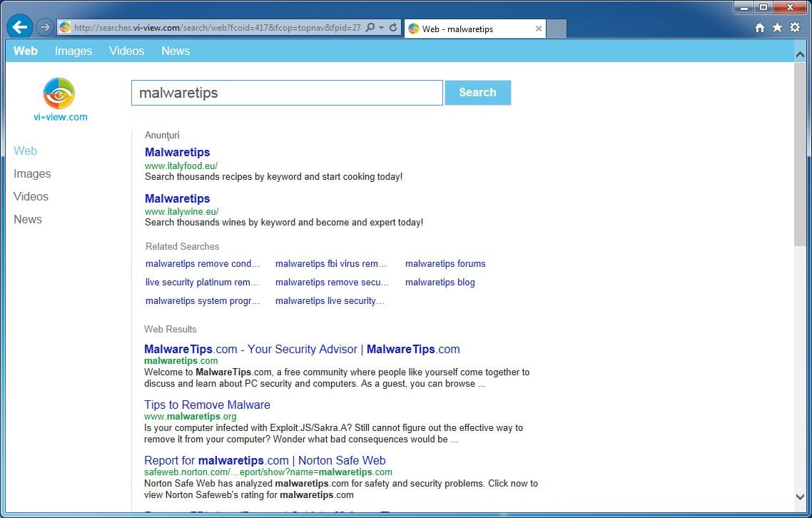The height and width of the screenshot is (518, 812).
Task: Click the 'Related Searches' heading text
Action: point(182,247)
